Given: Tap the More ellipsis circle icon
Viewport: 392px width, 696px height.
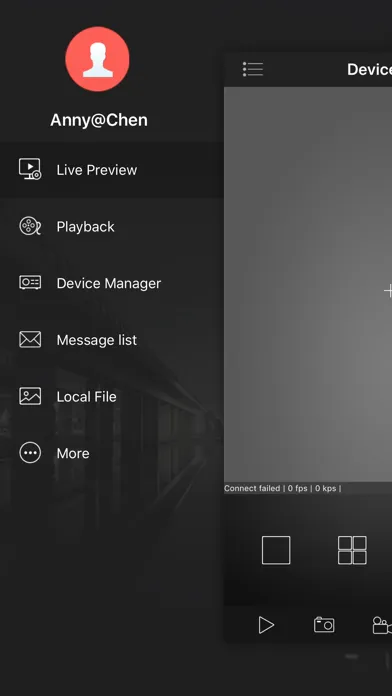Looking at the screenshot, I should (x=30, y=453).
